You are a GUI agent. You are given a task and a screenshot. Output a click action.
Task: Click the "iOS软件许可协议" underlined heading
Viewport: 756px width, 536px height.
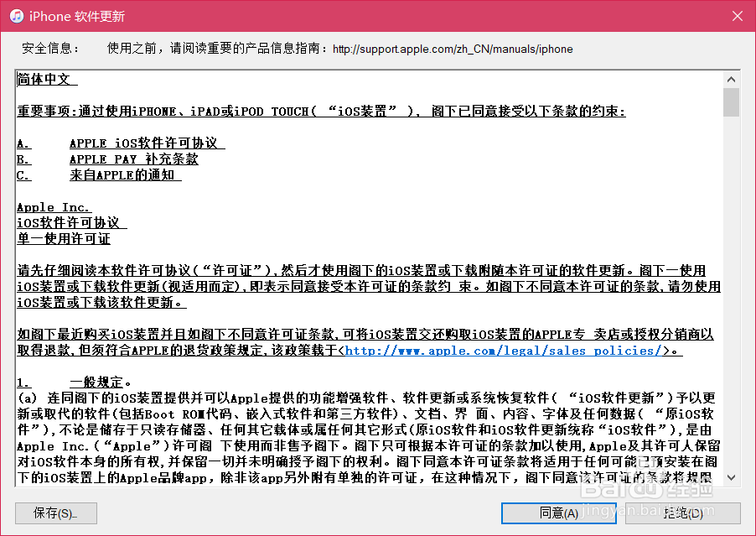[x=70, y=222]
